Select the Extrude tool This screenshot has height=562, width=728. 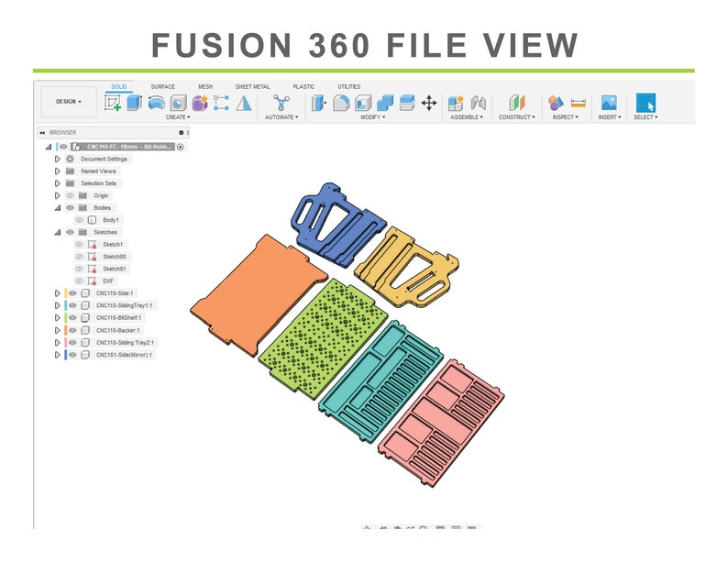(134, 103)
